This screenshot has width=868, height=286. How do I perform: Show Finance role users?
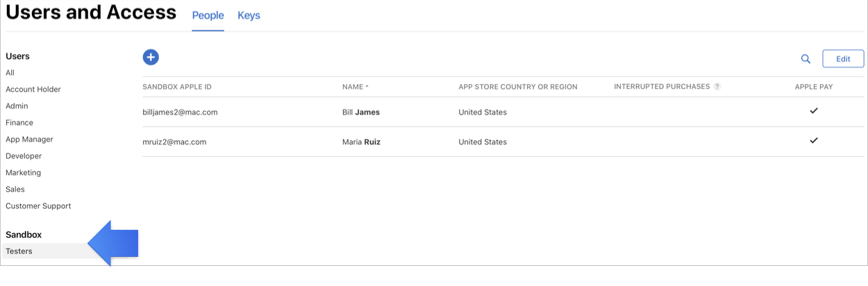(x=19, y=123)
